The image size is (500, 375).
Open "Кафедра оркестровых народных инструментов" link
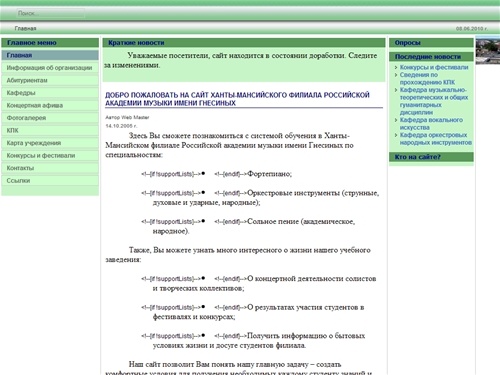coord(436,139)
